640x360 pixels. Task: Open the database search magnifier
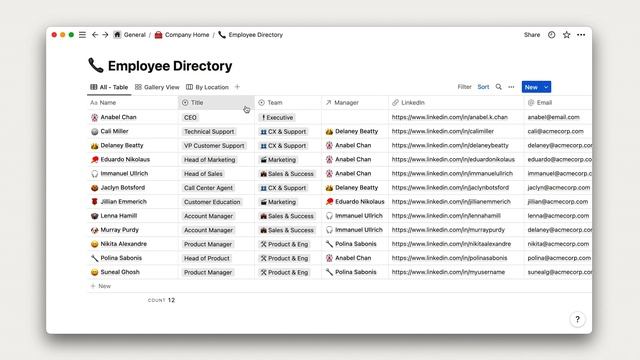[x=498, y=87]
